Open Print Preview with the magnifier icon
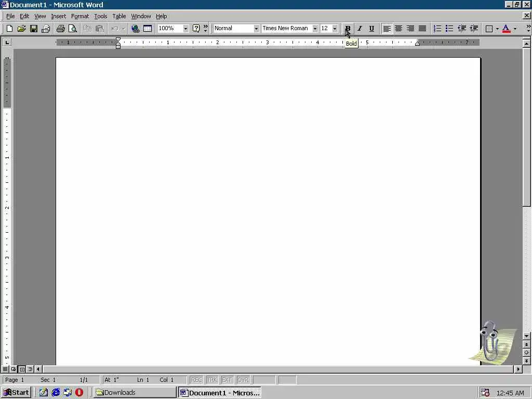 click(73, 29)
